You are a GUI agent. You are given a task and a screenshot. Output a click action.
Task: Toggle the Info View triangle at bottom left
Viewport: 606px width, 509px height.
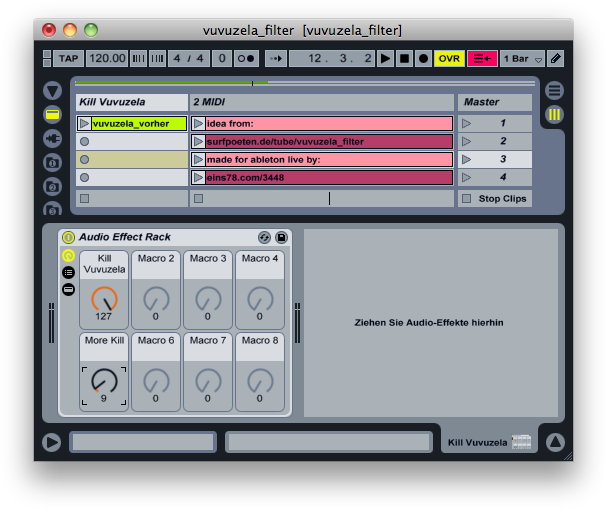pos(52,443)
